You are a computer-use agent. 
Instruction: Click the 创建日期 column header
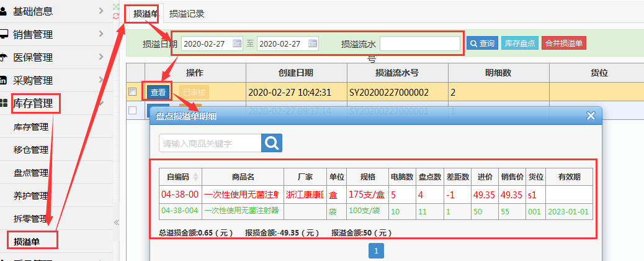pos(296,73)
